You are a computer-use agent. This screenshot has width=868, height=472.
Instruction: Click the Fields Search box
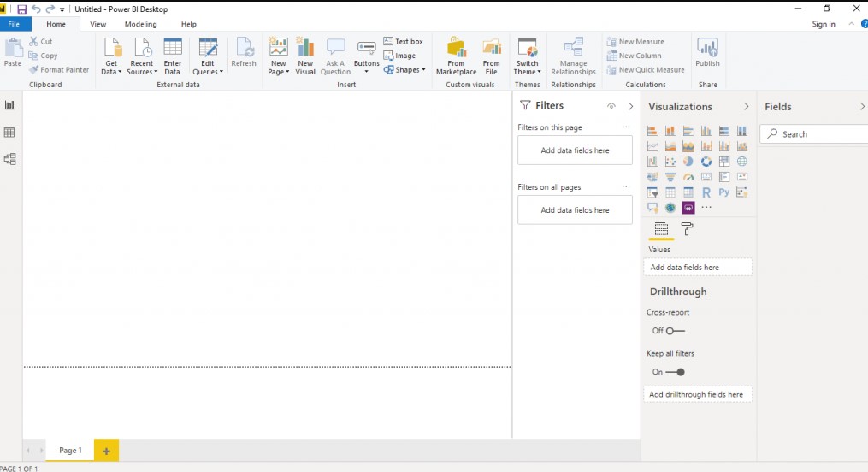817,134
